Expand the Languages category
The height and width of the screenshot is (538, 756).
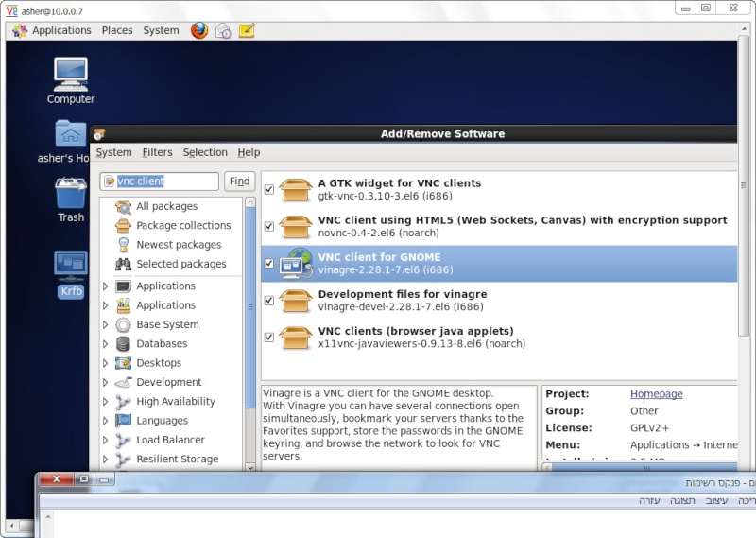pyautogui.click(x=106, y=421)
